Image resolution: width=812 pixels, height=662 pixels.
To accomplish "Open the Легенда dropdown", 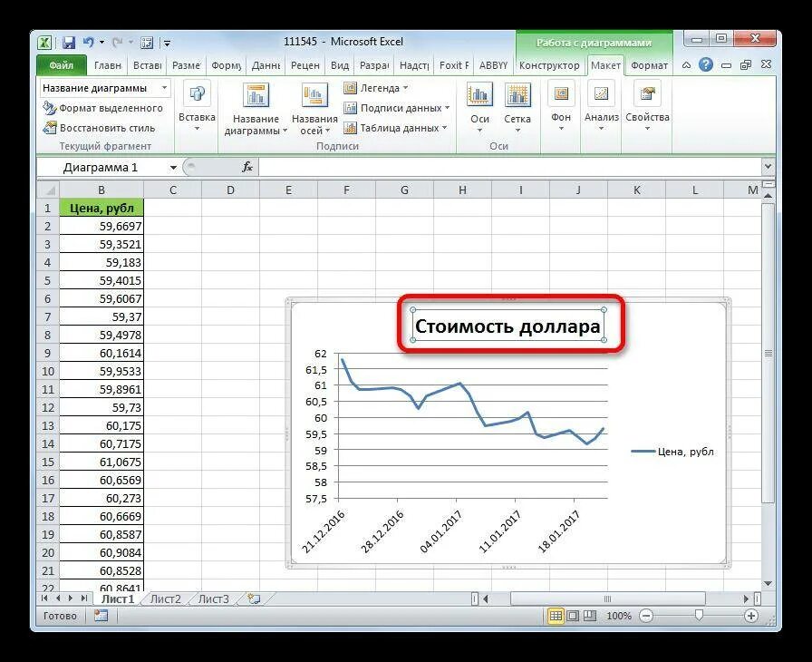I will pyautogui.click(x=375, y=88).
